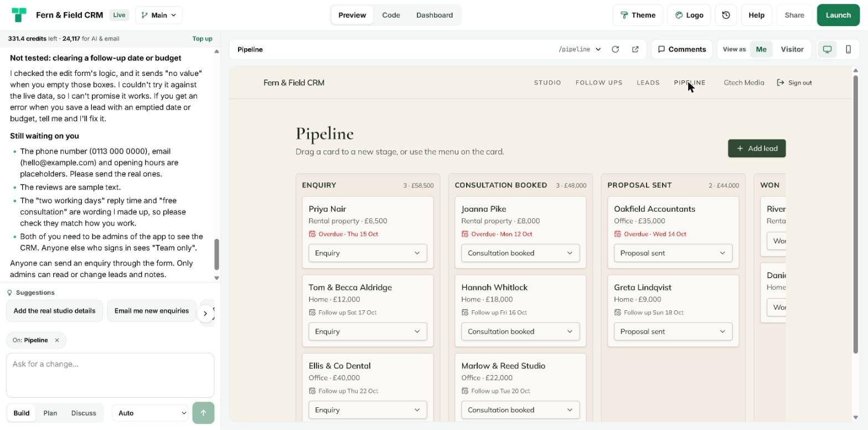Switch to desktop preview icon
Image resolution: width=868 pixels, height=430 pixels.
point(827,49)
